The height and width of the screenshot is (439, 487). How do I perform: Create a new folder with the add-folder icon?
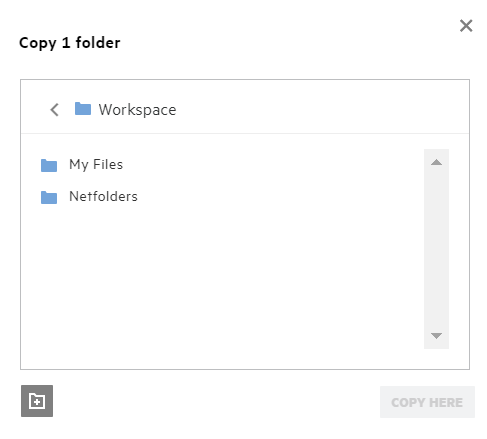coord(37,401)
